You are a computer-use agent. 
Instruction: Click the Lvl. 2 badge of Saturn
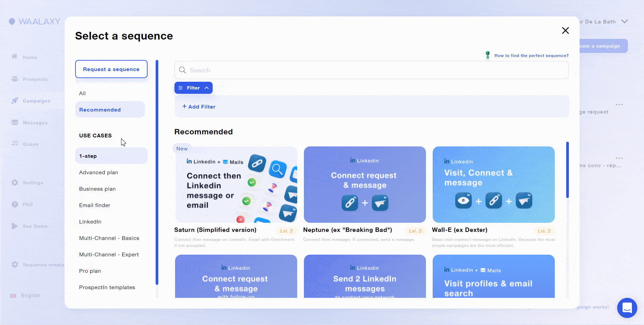pos(286,231)
